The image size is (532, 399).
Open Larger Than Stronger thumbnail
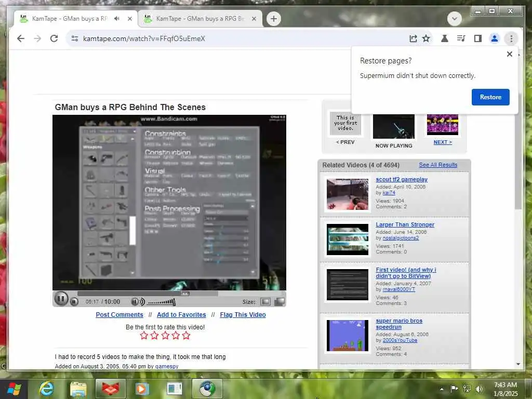coord(348,239)
